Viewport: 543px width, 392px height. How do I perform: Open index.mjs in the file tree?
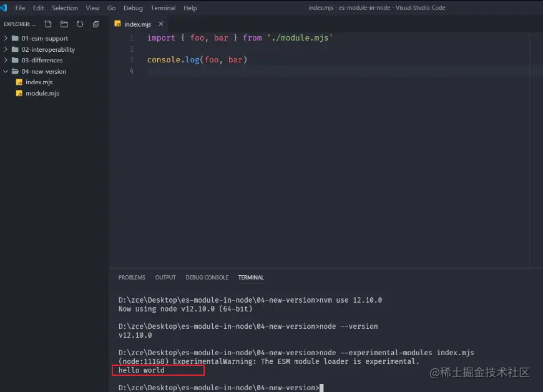(x=39, y=82)
